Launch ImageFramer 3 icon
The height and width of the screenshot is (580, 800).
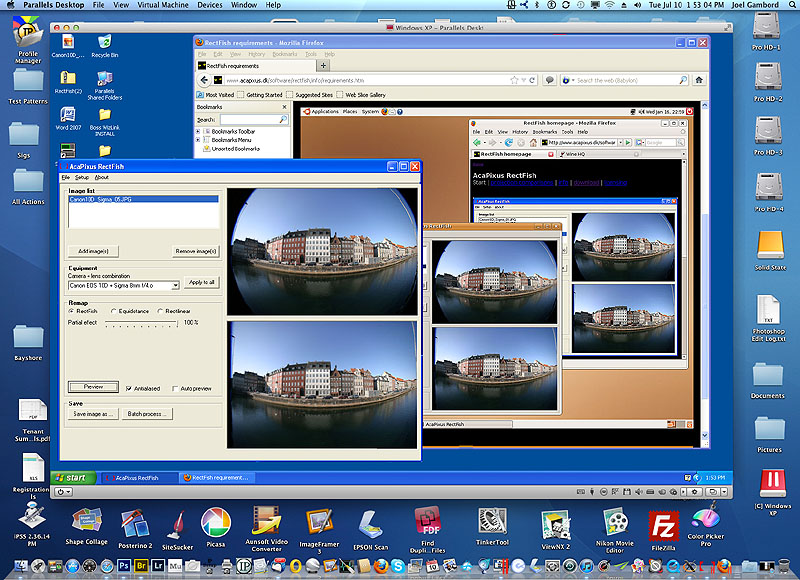point(319,523)
